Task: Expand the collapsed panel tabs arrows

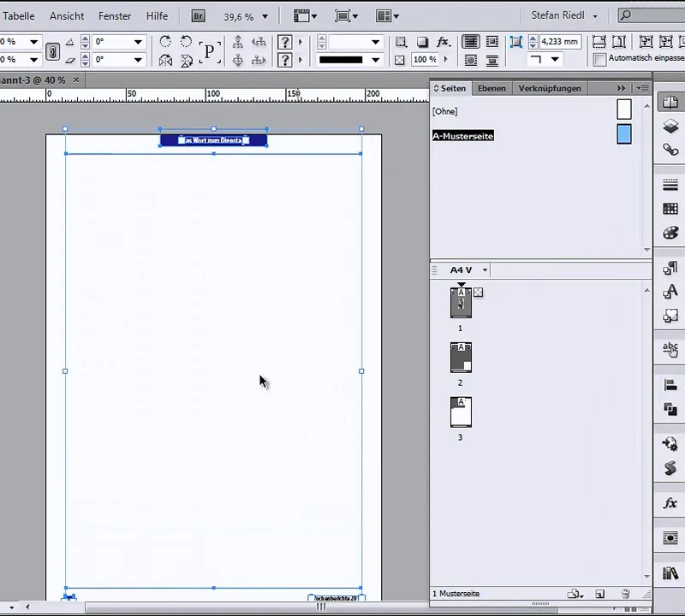Action: (622, 88)
